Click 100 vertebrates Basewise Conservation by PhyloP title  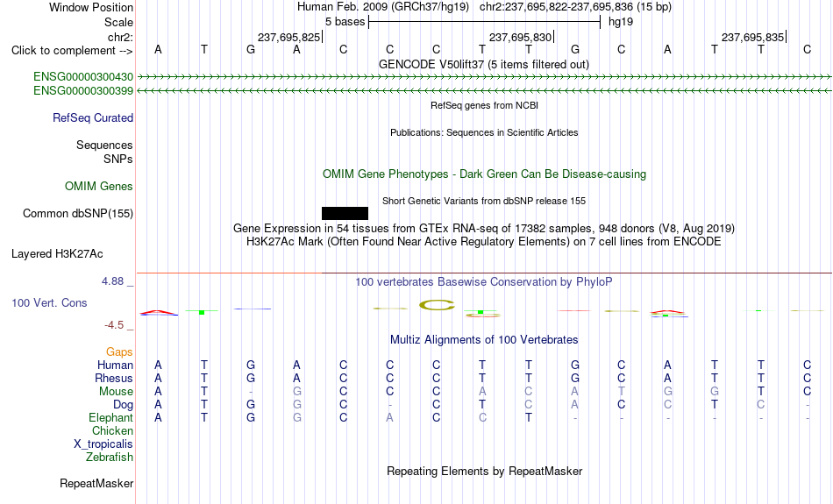click(484, 282)
